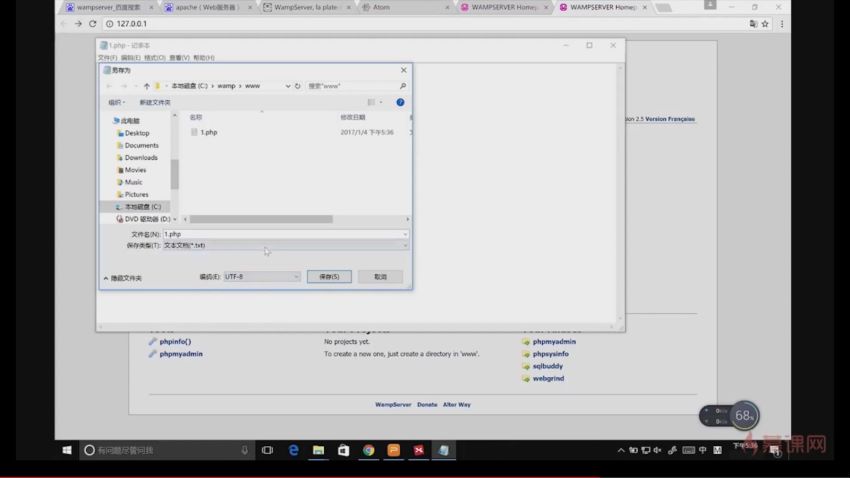Expand the view options dropdown arrow

381,102
